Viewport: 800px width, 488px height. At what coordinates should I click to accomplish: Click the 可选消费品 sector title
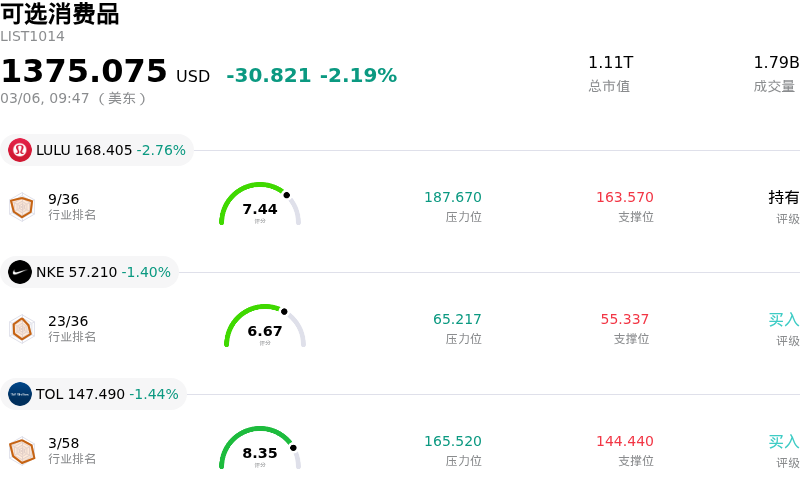[x=60, y=14]
